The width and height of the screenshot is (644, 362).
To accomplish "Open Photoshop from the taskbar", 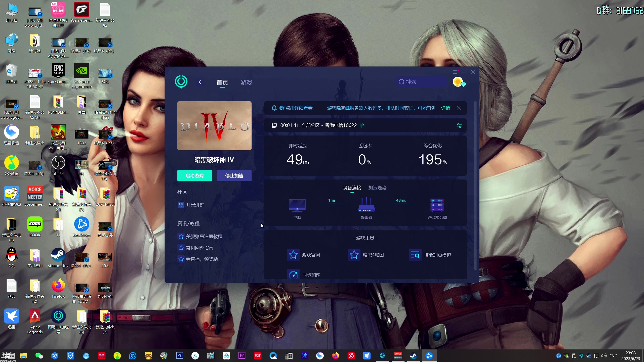I will tap(179, 355).
